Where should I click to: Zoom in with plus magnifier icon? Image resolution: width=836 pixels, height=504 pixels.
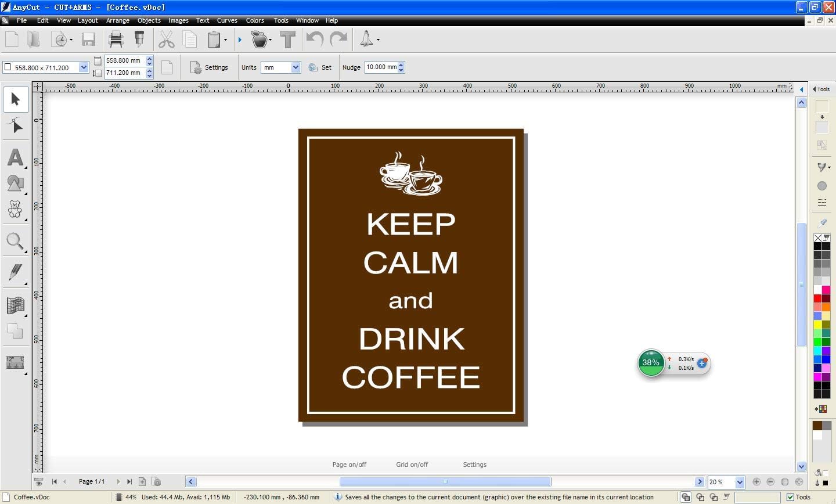point(756,482)
